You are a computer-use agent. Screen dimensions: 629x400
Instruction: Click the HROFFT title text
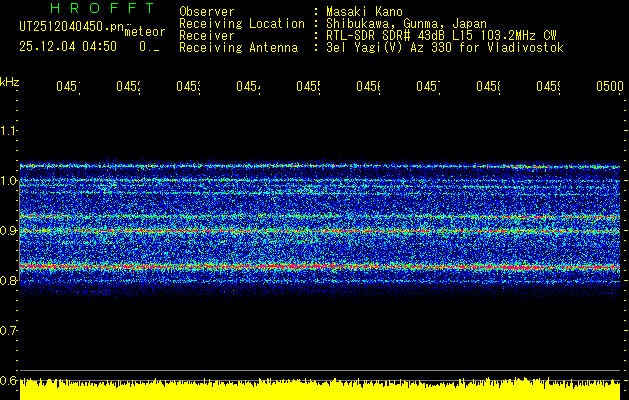pyautogui.click(x=102, y=8)
